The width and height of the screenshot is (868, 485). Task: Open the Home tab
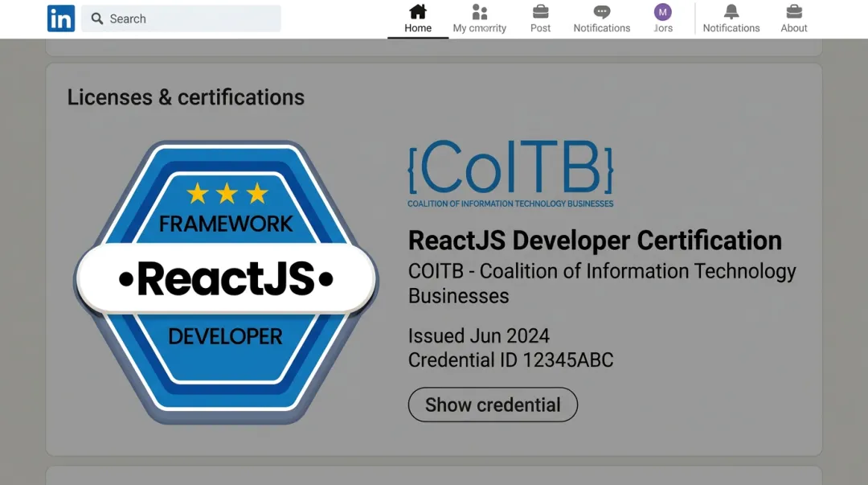click(x=418, y=19)
